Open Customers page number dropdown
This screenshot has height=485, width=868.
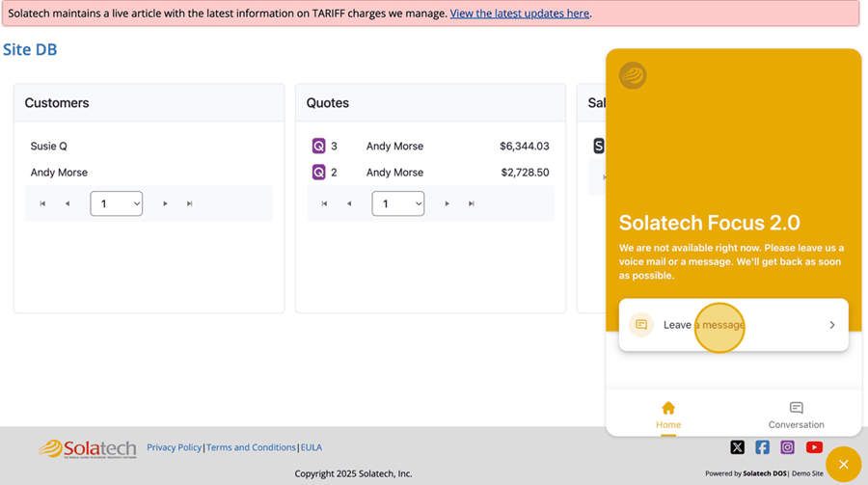click(x=117, y=203)
